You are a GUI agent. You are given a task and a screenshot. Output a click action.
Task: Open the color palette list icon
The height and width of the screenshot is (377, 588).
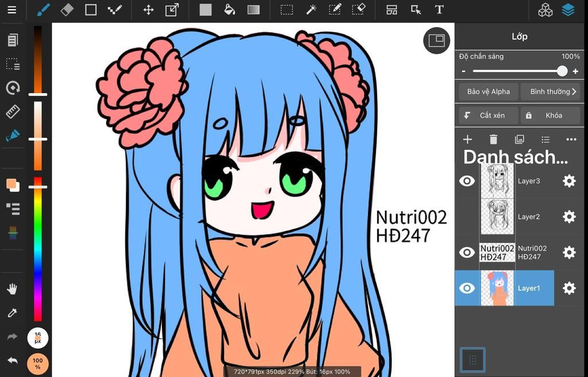click(13, 209)
